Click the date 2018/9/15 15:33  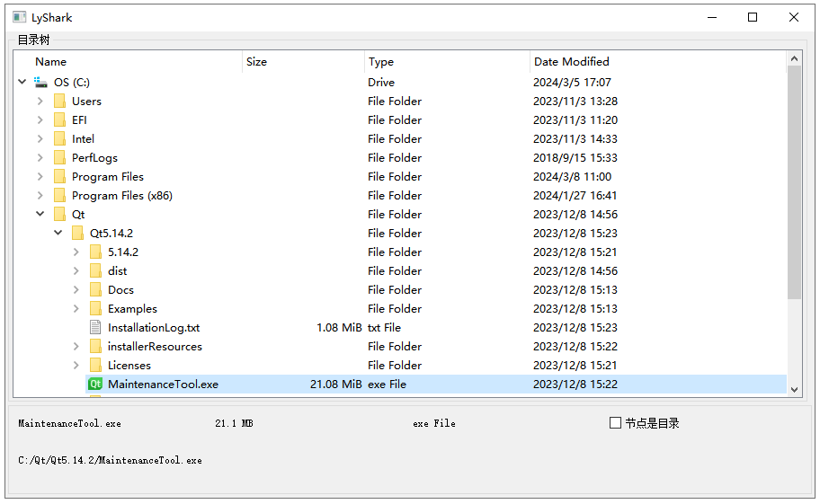(x=575, y=158)
